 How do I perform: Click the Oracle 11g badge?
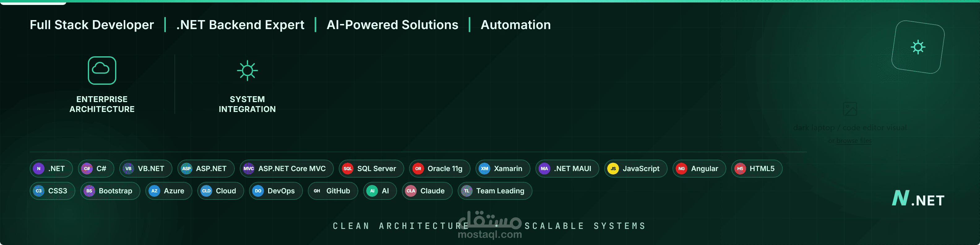click(440, 169)
